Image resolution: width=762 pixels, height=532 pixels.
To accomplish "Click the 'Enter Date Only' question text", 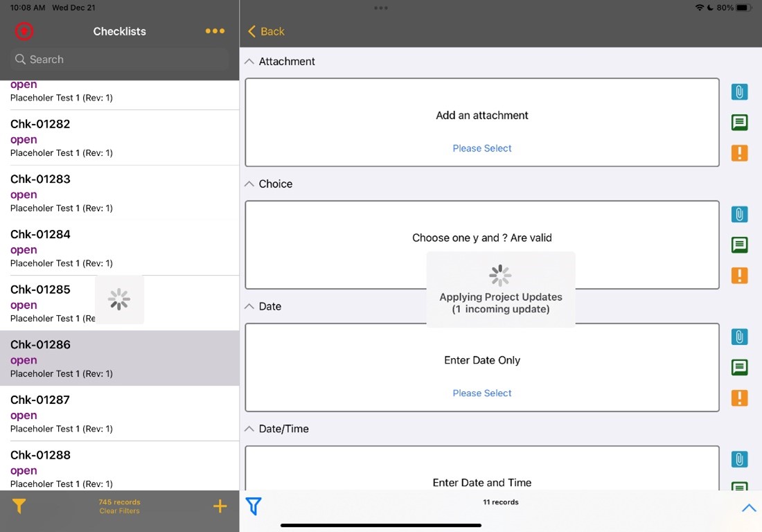I will (482, 360).
